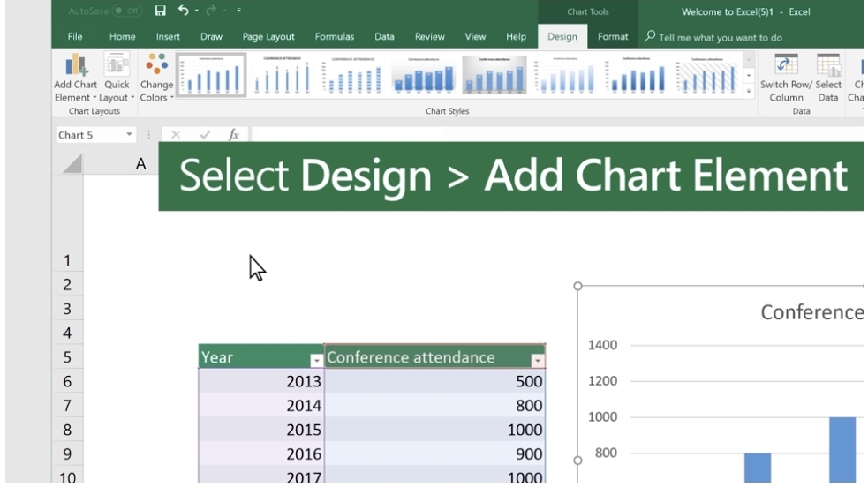Switch to the View tab
Image resolution: width=868 pixels, height=487 pixels.
pos(475,36)
